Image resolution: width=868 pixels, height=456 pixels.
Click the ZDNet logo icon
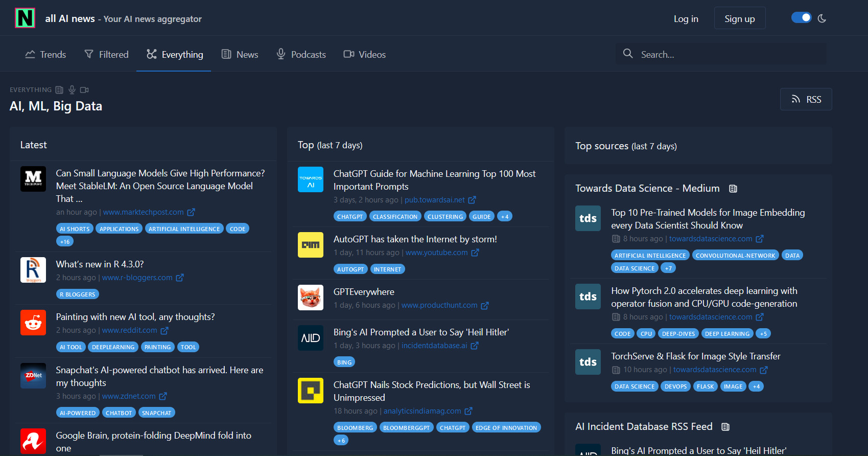(33, 376)
